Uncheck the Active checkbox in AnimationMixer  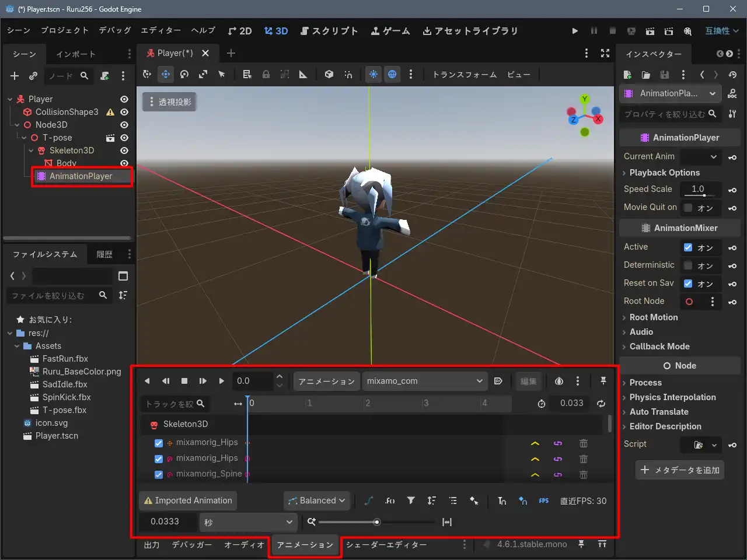[x=688, y=247]
